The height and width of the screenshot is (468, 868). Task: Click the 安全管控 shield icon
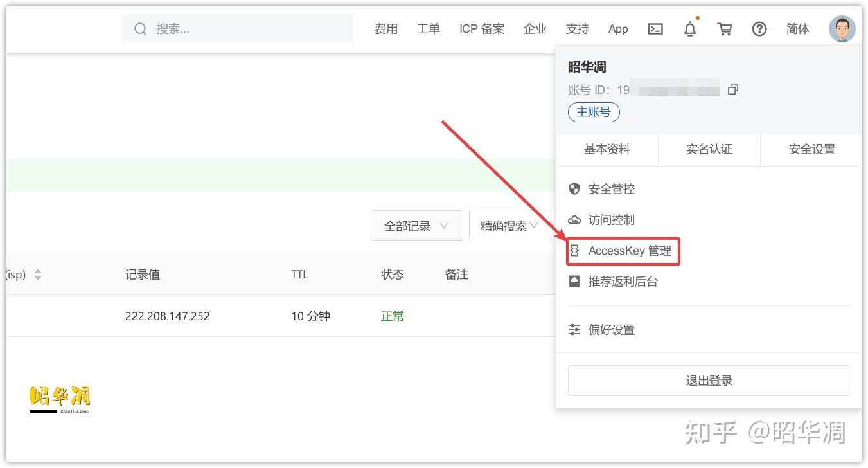(x=574, y=188)
